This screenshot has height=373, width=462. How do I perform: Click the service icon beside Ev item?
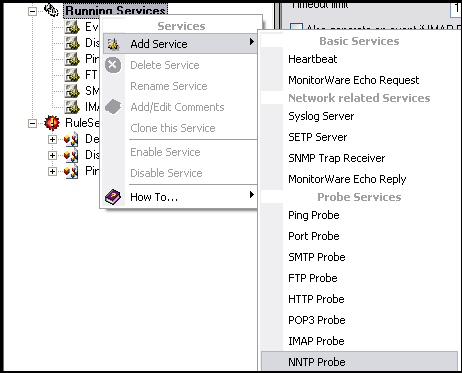[72, 27]
